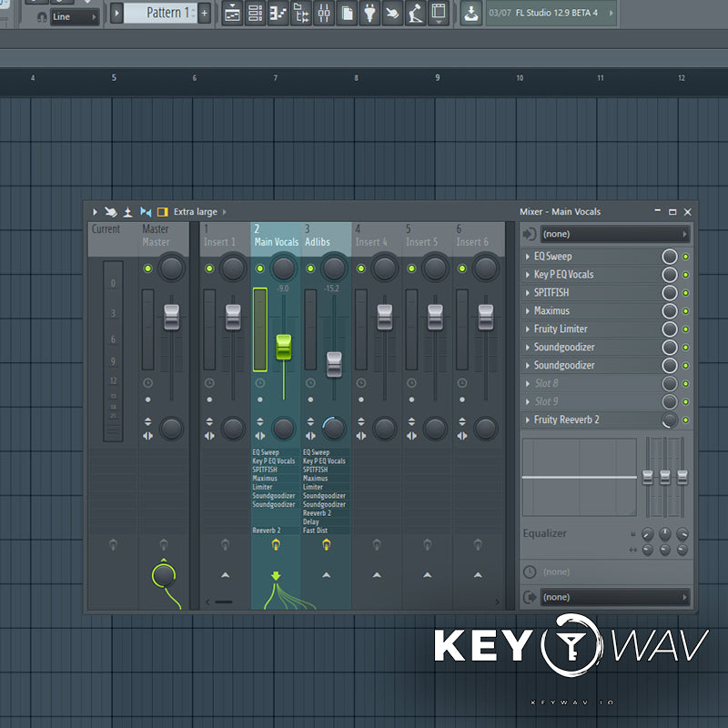Click the latency clock icon on Master
728x728 pixels.
click(x=148, y=383)
